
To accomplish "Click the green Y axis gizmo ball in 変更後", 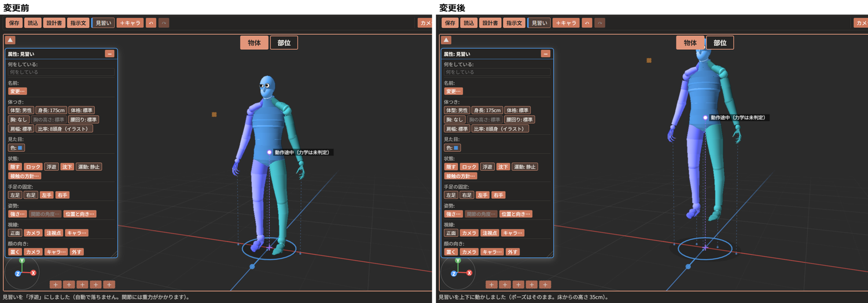I will point(457,262).
